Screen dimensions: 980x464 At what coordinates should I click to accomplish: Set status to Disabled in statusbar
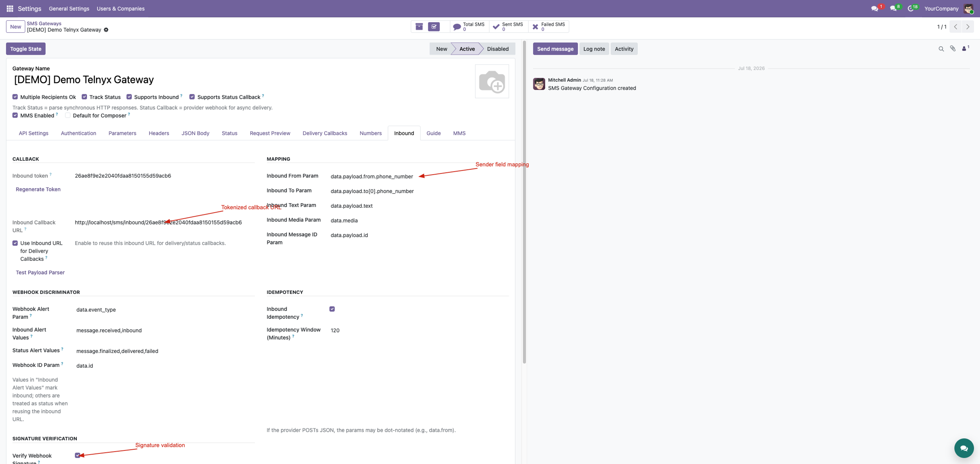[x=498, y=49]
